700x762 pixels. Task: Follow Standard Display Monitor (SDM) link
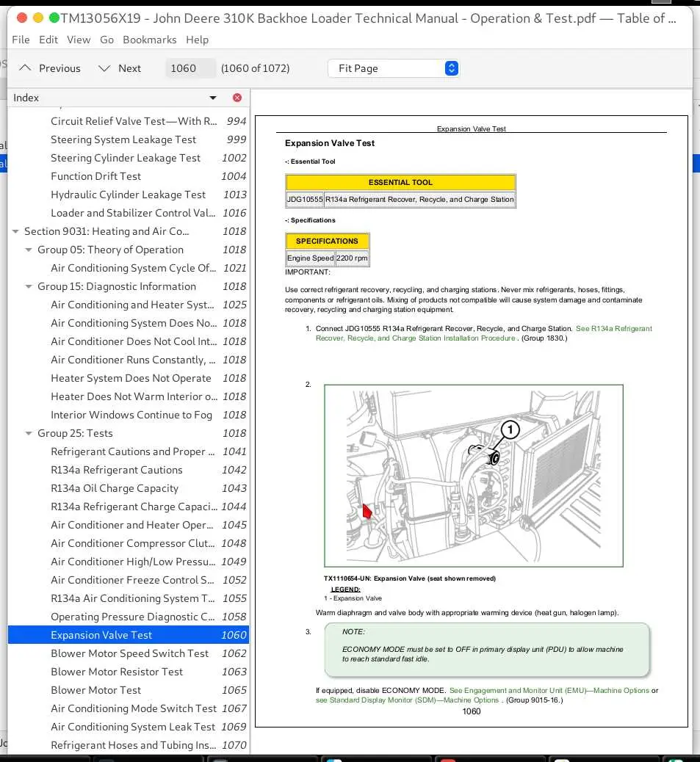(408, 700)
